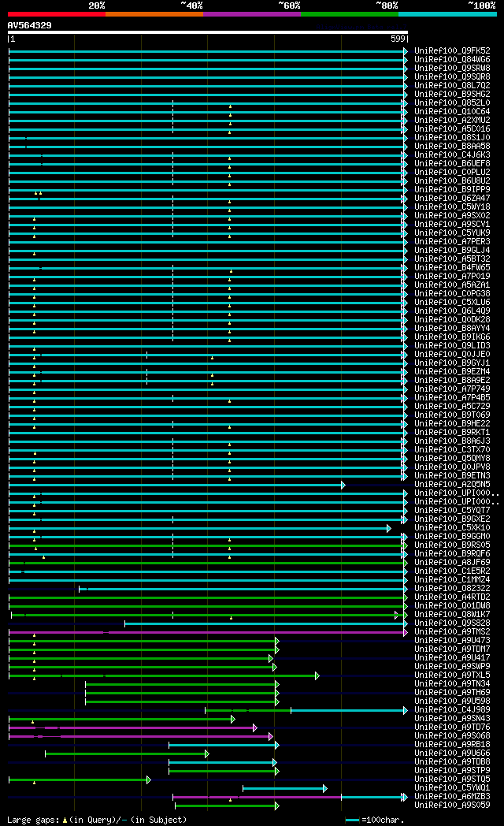Select the UniRef100_B9IPP9 label
Screen dimensions: 504x826
click(x=452, y=190)
